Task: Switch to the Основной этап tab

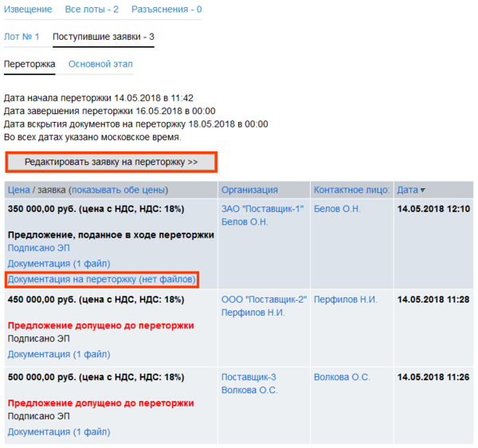Action: 100,64
